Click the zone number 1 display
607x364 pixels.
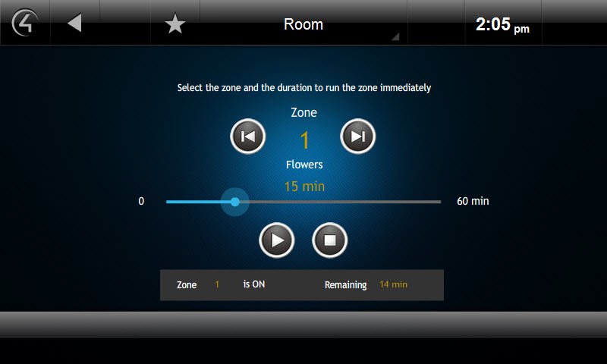(x=305, y=140)
